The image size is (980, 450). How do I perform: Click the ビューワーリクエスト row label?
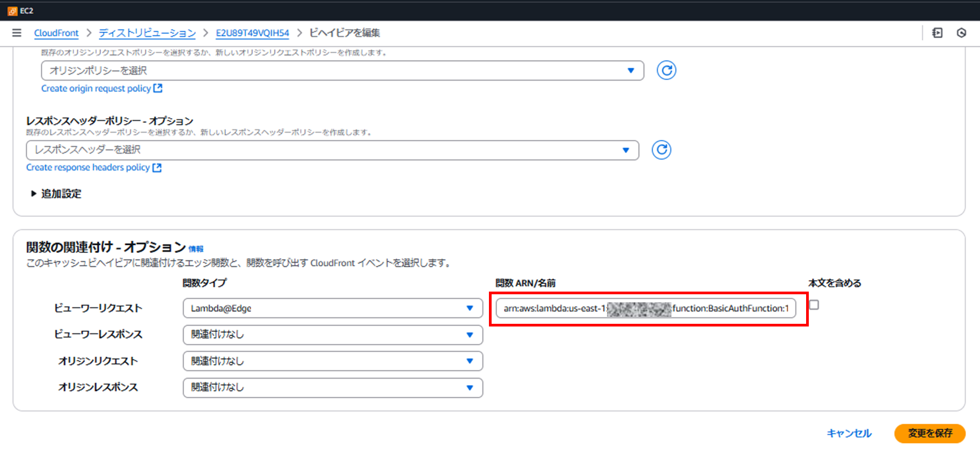pos(98,308)
